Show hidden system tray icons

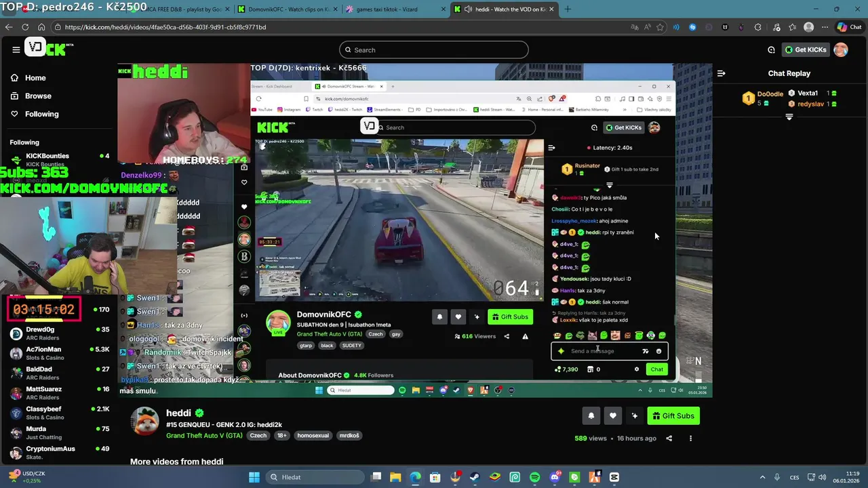(762, 477)
